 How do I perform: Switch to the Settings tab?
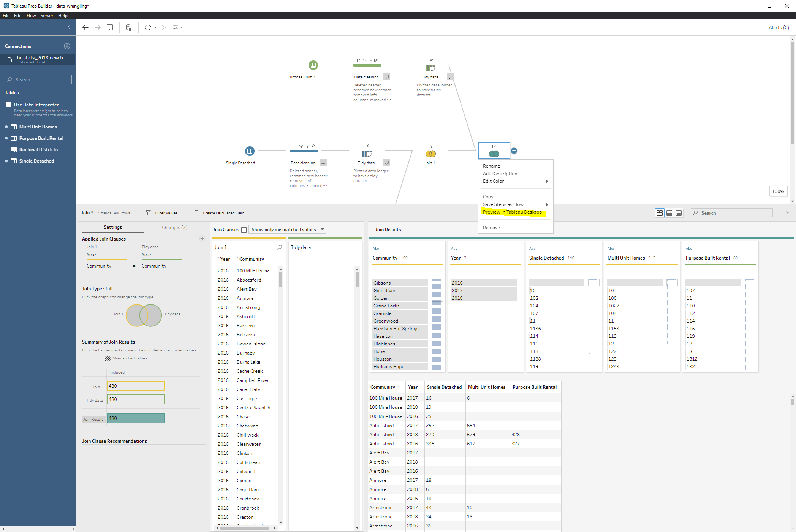(x=113, y=227)
